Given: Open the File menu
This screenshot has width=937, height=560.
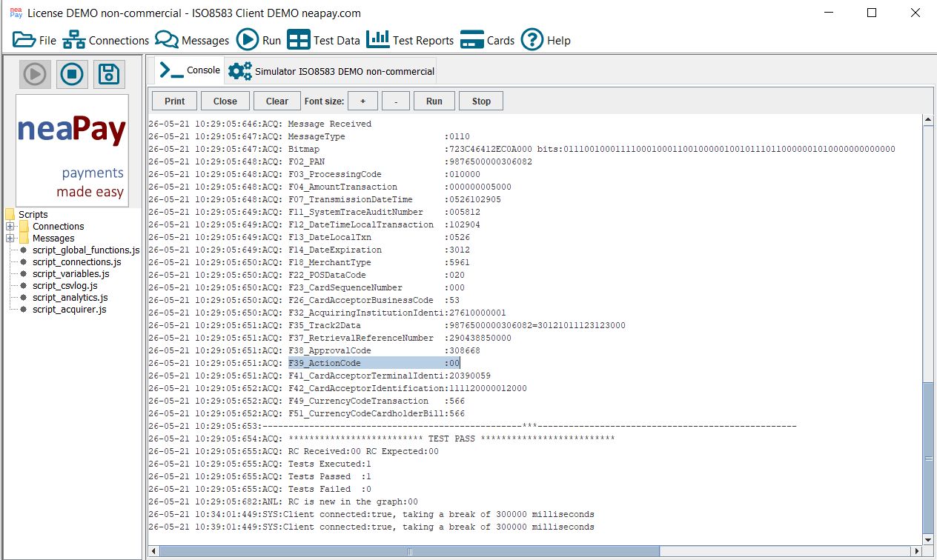Looking at the screenshot, I should (x=35, y=40).
